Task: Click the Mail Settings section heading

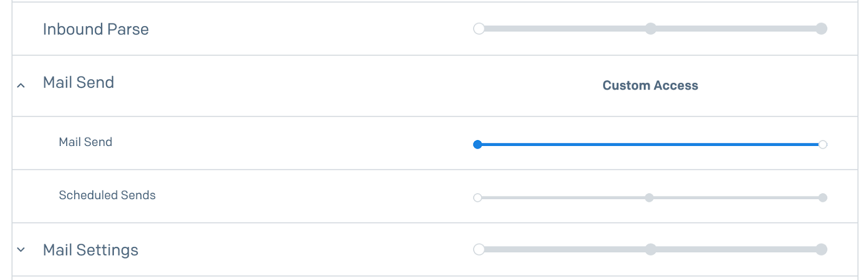Action: click(x=91, y=250)
